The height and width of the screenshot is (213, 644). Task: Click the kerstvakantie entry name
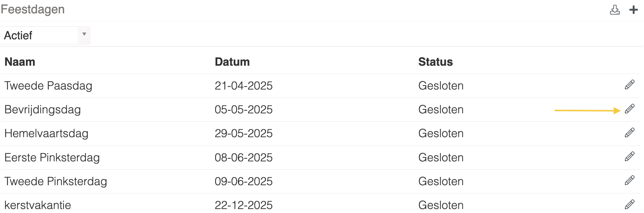[x=38, y=205]
